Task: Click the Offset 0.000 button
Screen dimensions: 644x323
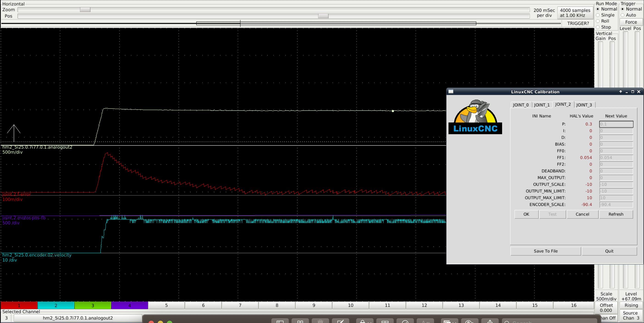Action: pos(606,308)
